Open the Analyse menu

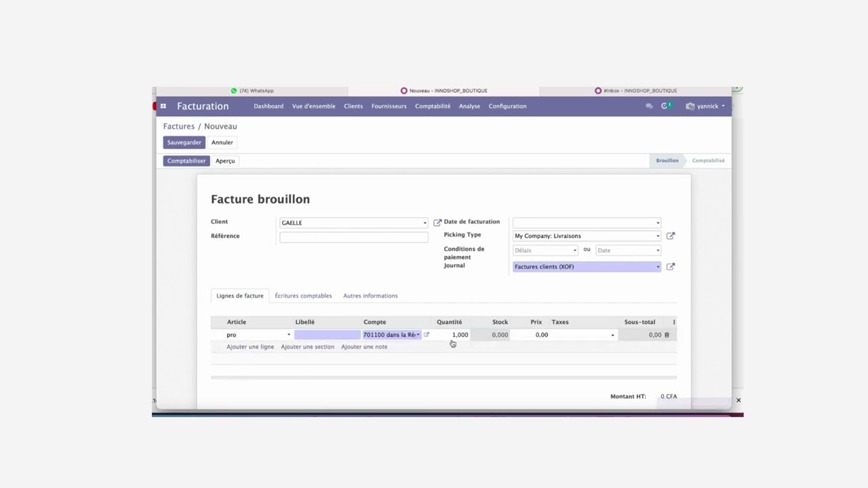click(x=469, y=106)
